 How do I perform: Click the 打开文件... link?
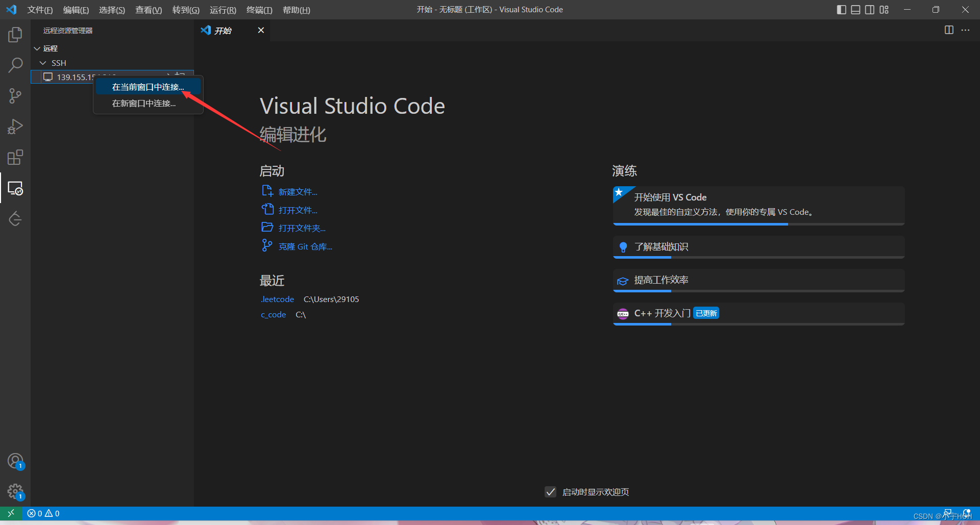point(298,210)
